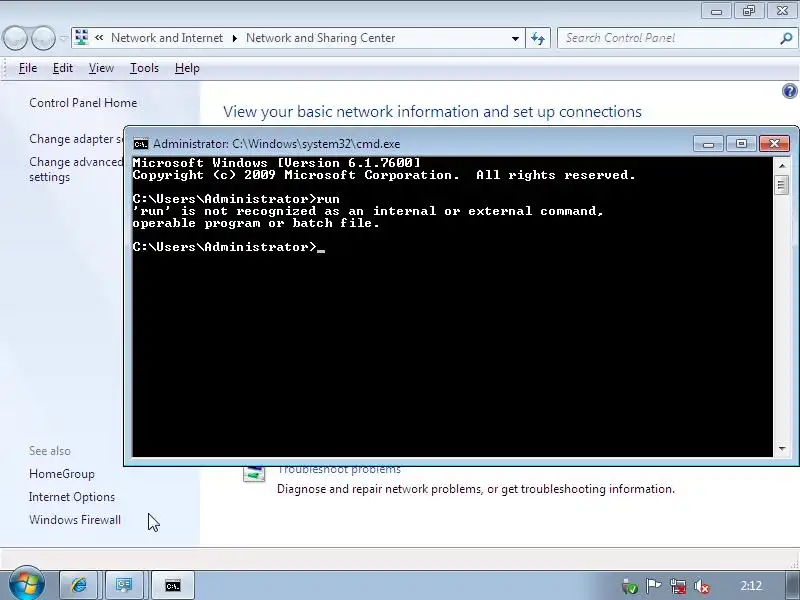Click the taskbar clock showing 2:12
800x600 pixels.
[751, 586]
